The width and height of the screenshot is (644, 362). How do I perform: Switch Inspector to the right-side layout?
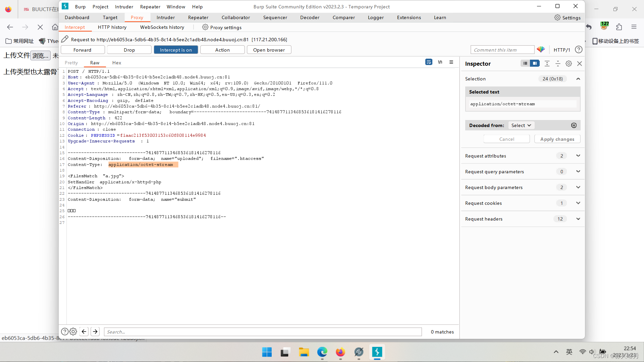[x=535, y=63]
